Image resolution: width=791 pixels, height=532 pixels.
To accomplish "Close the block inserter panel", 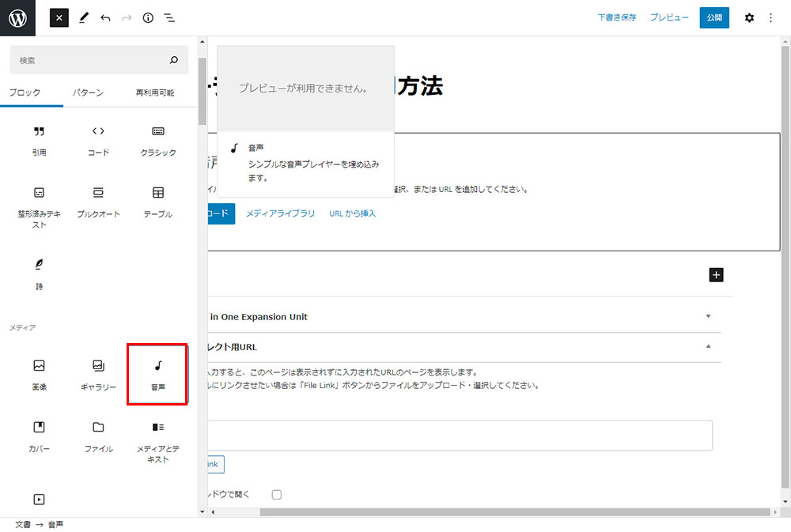I will coord(59,17).
